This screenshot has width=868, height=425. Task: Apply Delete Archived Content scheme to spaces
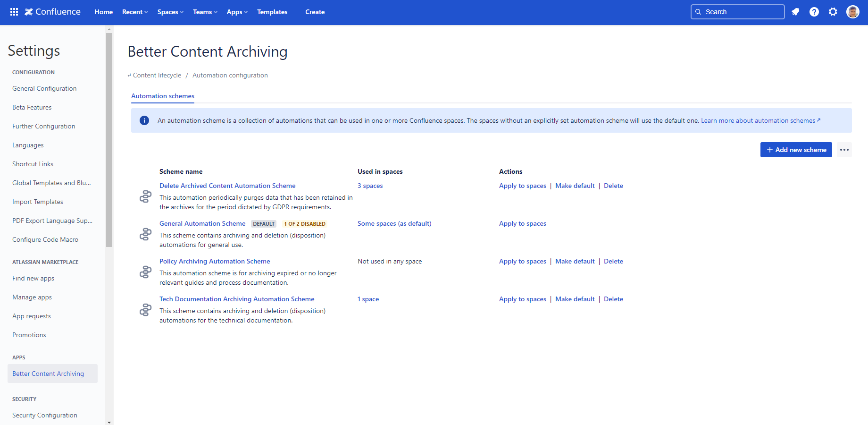click(523, 186)
